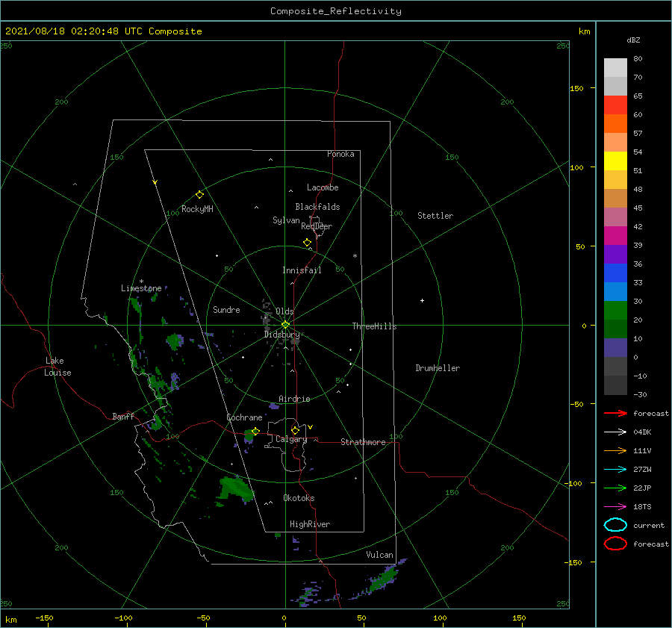Click the RockyMH label
The height and width of the screenshot is (628, 672).
[x=197, y=209]
